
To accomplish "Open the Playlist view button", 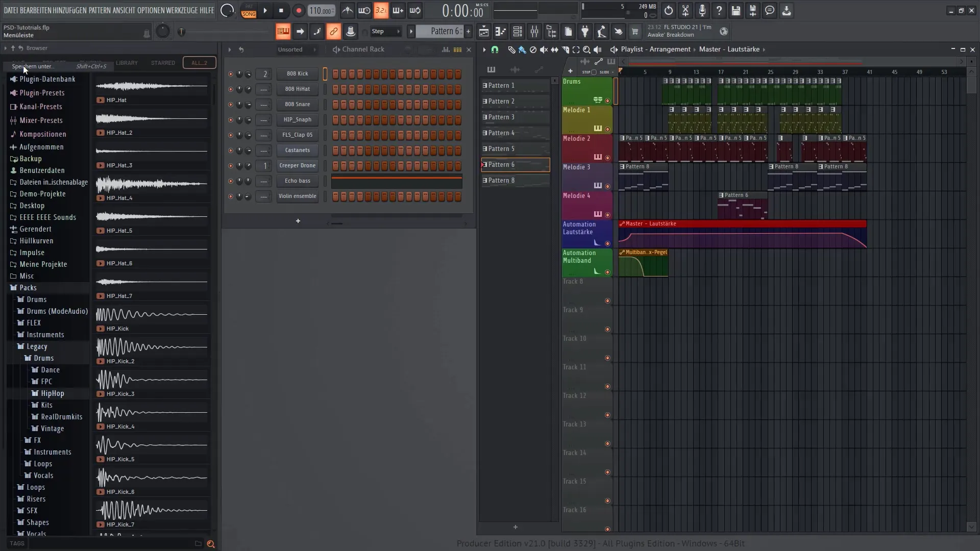I will 484,32.
